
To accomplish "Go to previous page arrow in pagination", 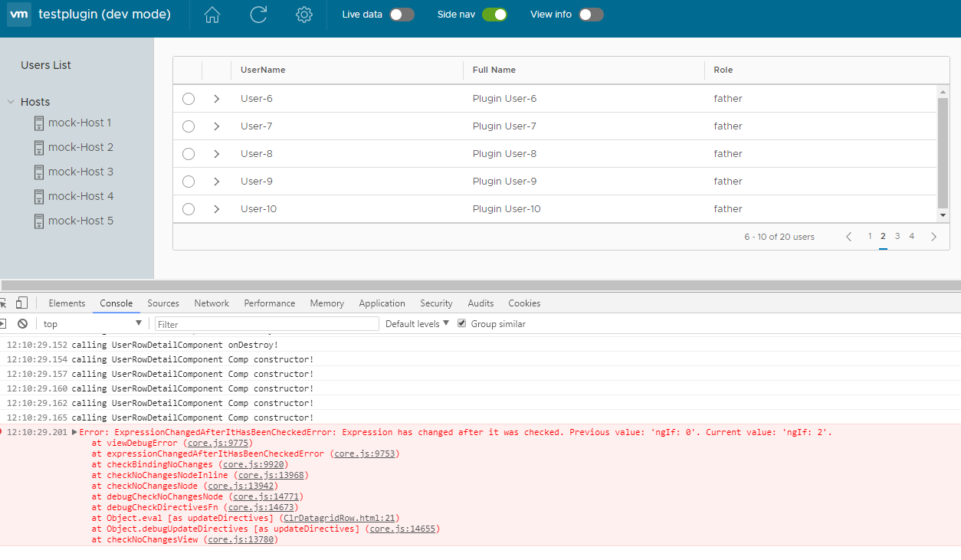I will (x=849, y=237).
